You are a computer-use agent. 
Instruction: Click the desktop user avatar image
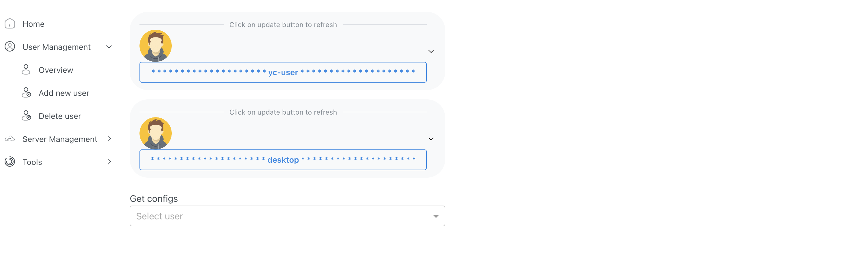pyautogui.click(x=155, y=133)
